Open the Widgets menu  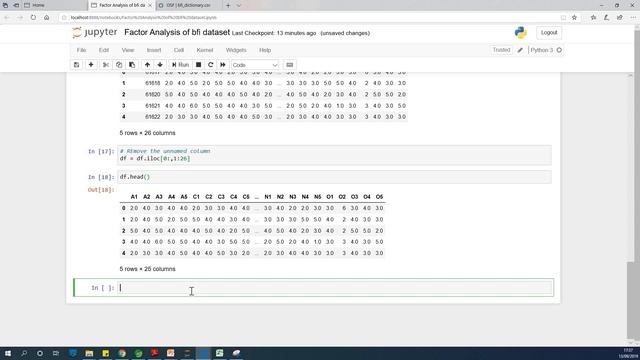point(236,50)
